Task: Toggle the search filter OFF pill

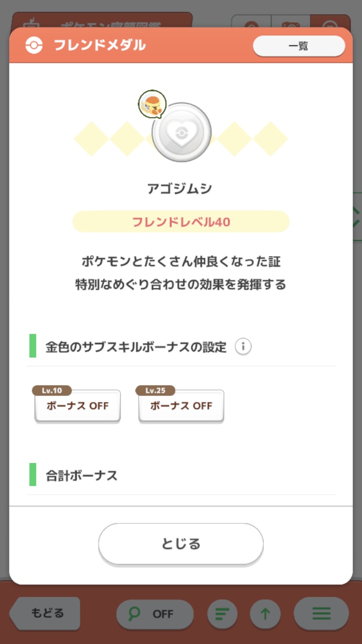Action: point(155,613)
